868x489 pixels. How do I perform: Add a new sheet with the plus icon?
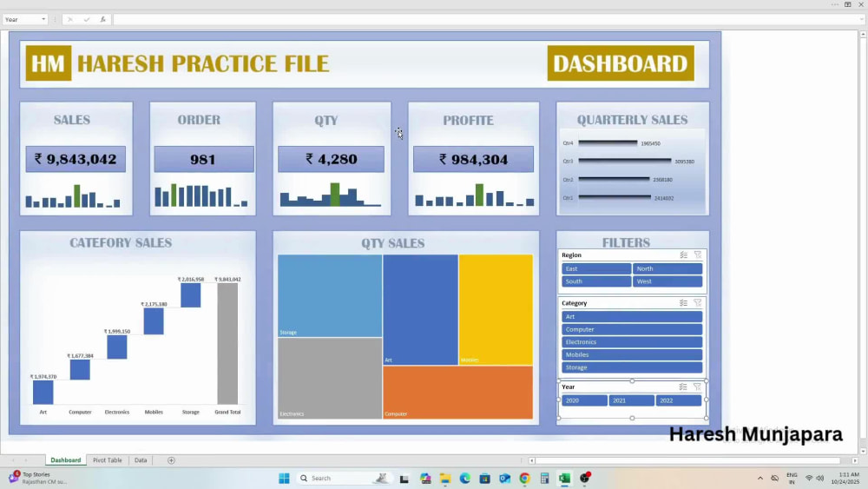pos(171,460)
